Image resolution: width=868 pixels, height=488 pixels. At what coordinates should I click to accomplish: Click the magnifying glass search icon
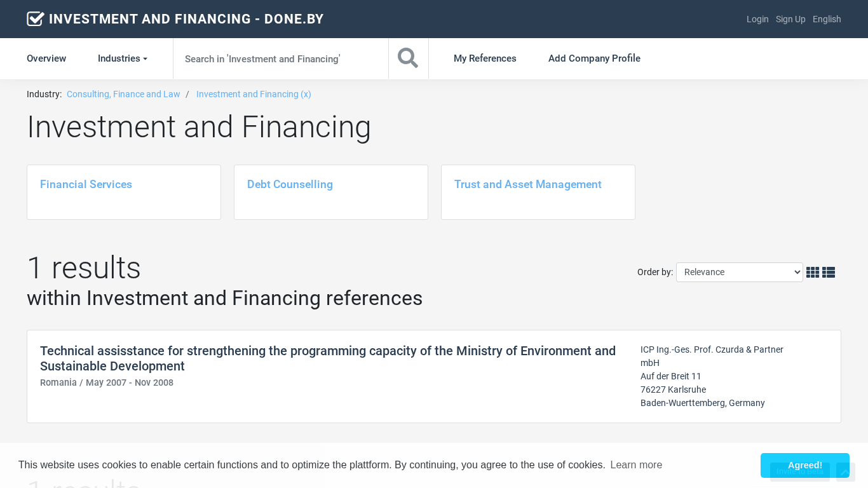[408, 58]
